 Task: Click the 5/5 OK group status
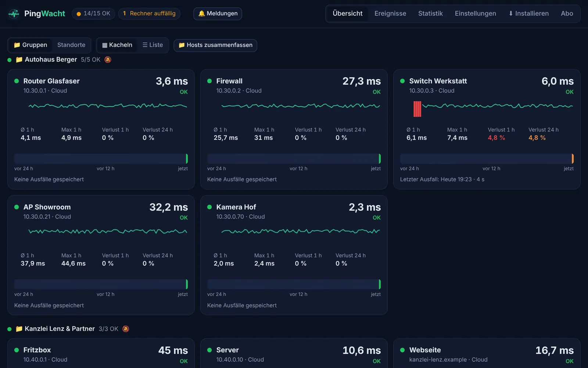point(90,60)
